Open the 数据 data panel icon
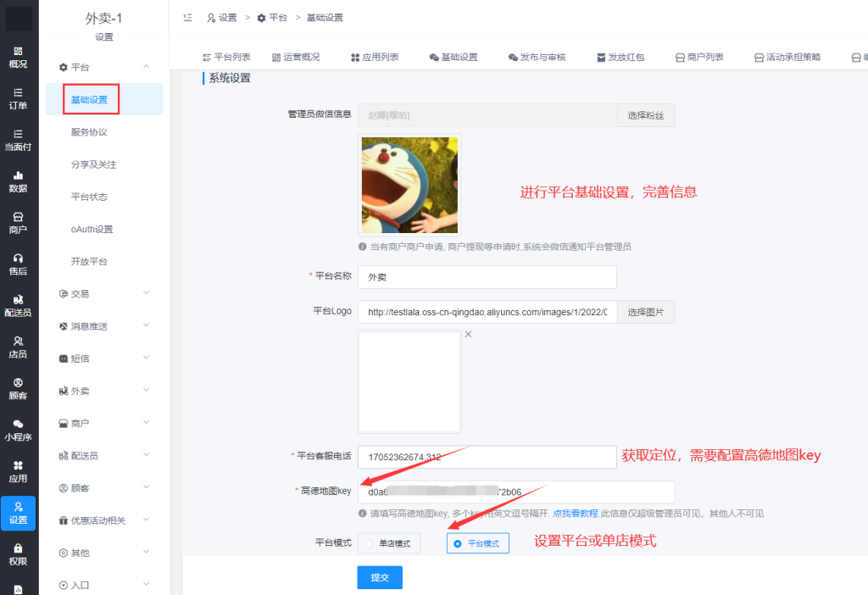The width and height of the screenshot is (868, 595). click(17, 182)
